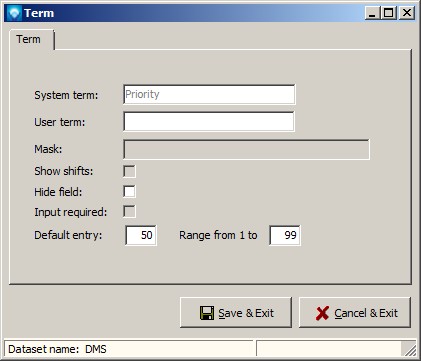421x361 pixels.
Task: Click the Save & Exit button
Action: [236, 313]
